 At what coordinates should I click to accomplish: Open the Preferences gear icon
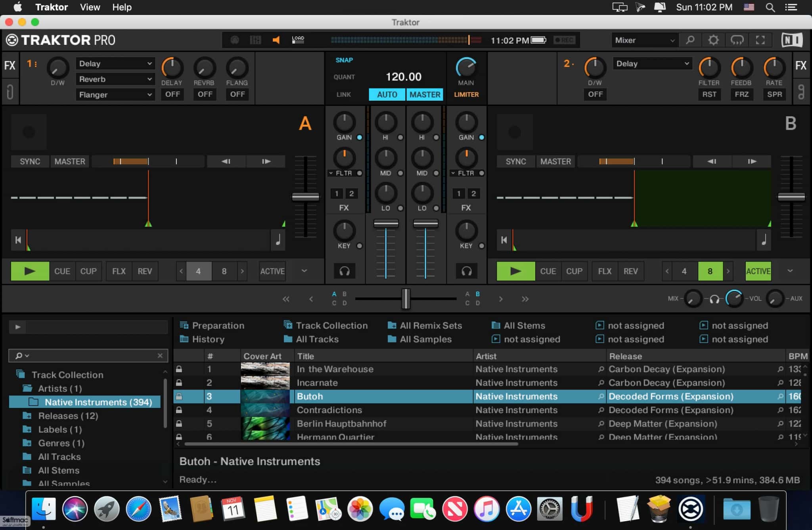click(x=713, y=40)
